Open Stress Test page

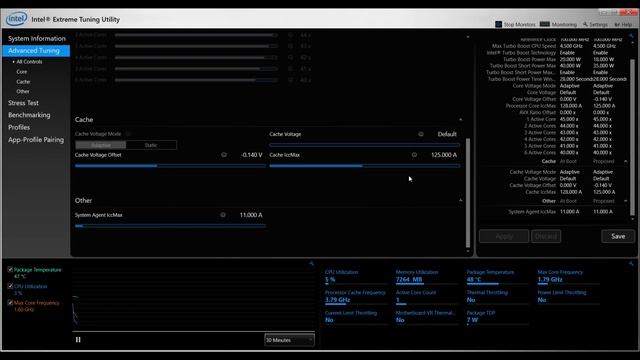pyautogui.click(x=23, y=103)
